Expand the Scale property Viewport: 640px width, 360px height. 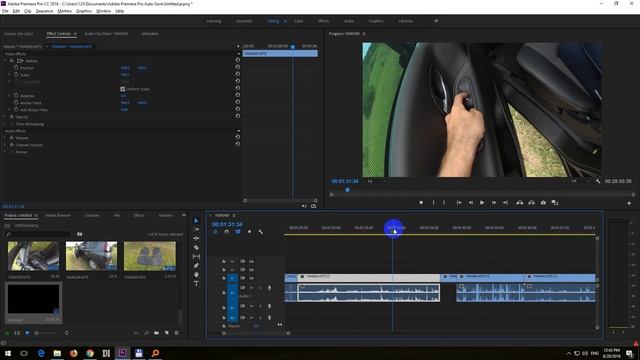(x=10, y=75)
